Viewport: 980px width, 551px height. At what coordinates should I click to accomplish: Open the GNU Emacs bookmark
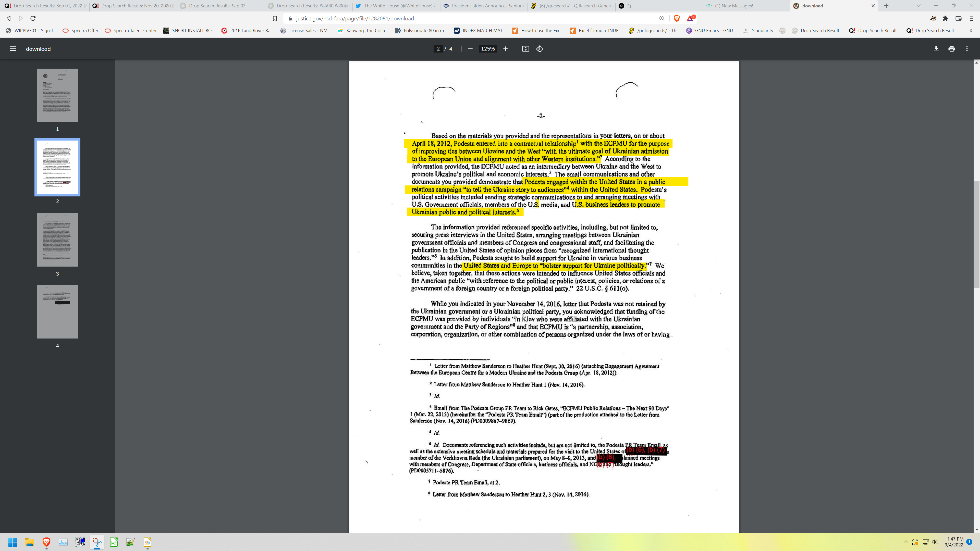712,30
